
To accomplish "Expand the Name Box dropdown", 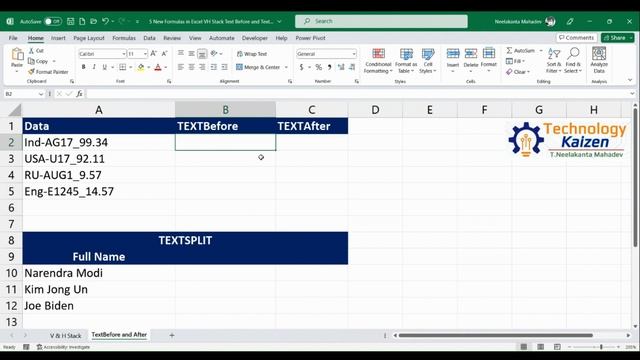I will tap(41, 94).
